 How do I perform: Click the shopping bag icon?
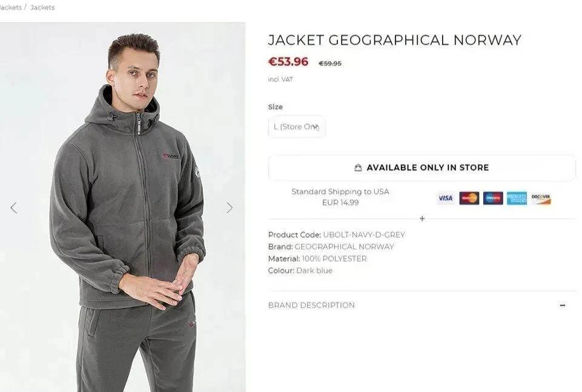(x=358, y=168)
